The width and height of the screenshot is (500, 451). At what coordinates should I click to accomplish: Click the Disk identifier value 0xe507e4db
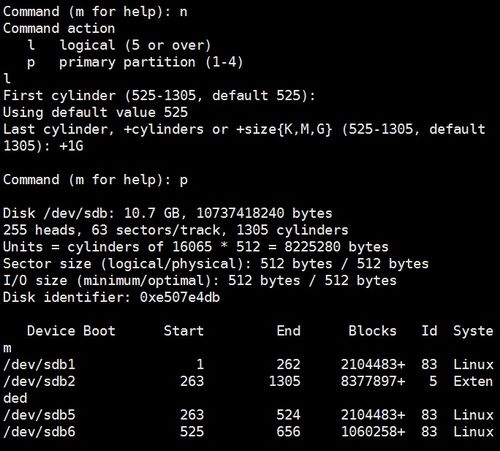(180, 297)
